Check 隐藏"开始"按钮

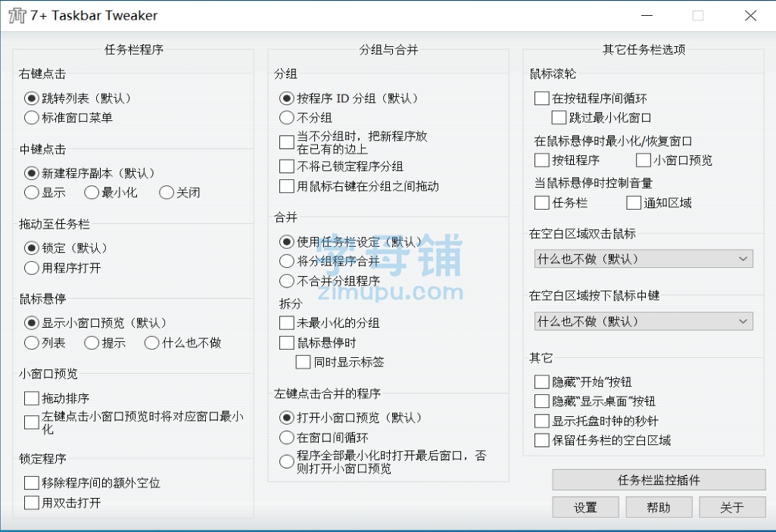(542, 382)
